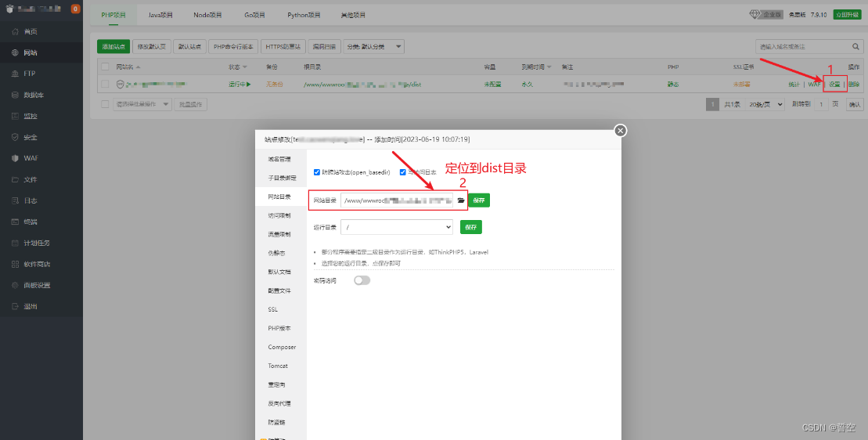
Task: Click the 安全 shield icon in sidebar
Action: [15, 137]
